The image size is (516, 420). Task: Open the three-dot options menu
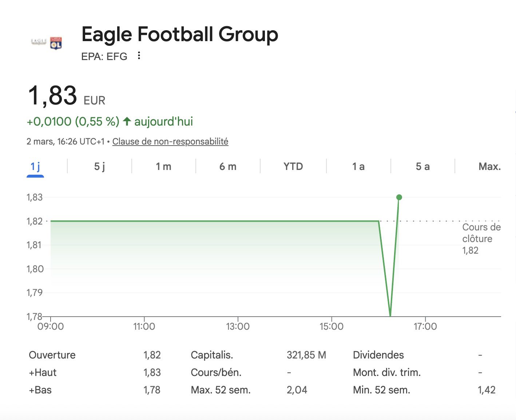click(139, 56)
